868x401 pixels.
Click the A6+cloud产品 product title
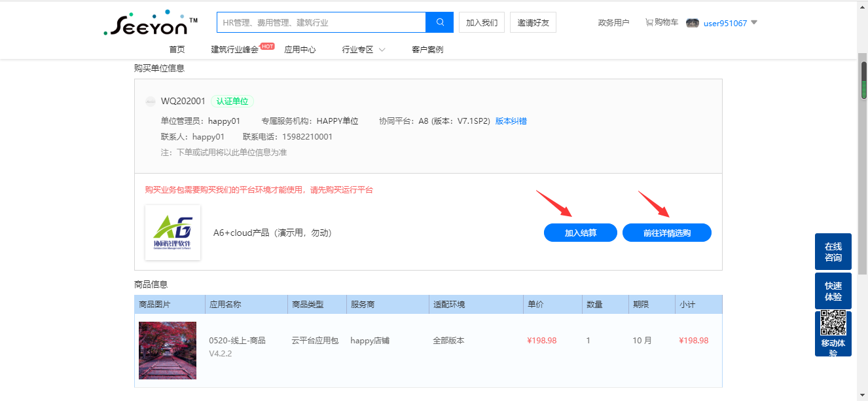tap(272, 233)
